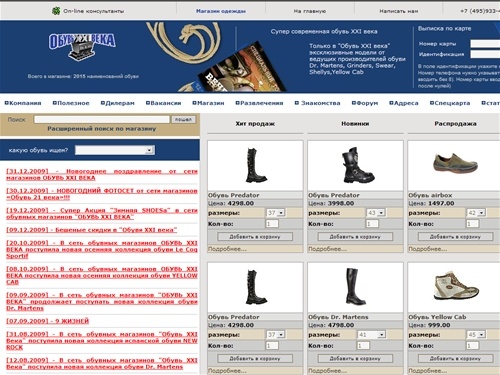Open size dropdown for Yellow Cab shoe
Screen dimensions: 500x375
point(476,335)
